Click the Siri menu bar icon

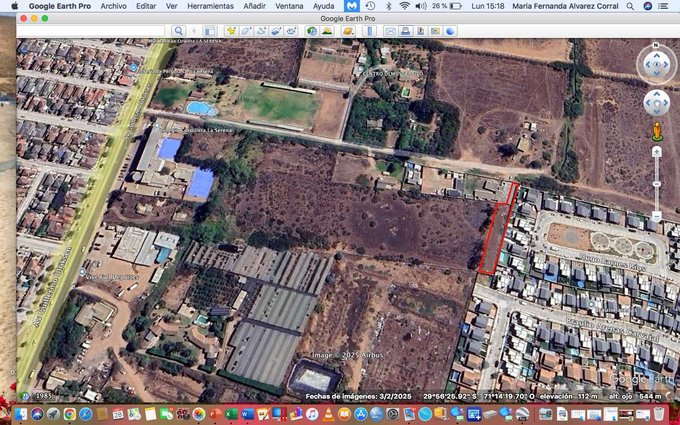(648, 6)
